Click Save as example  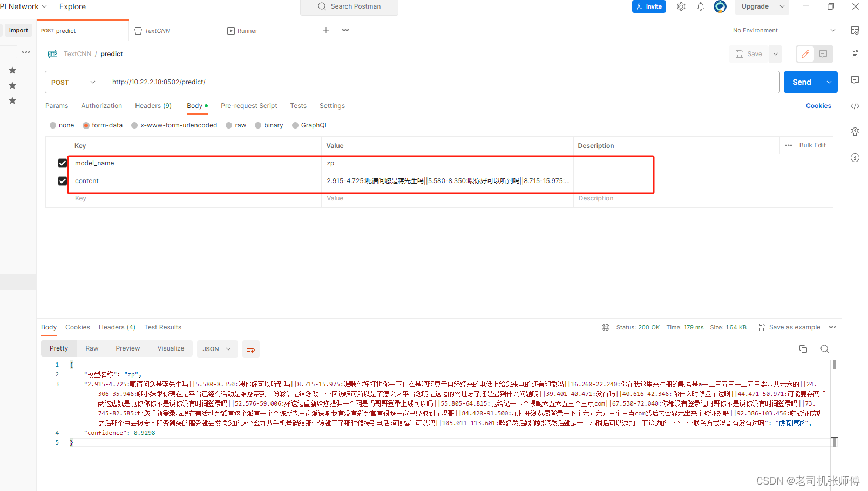789,327
